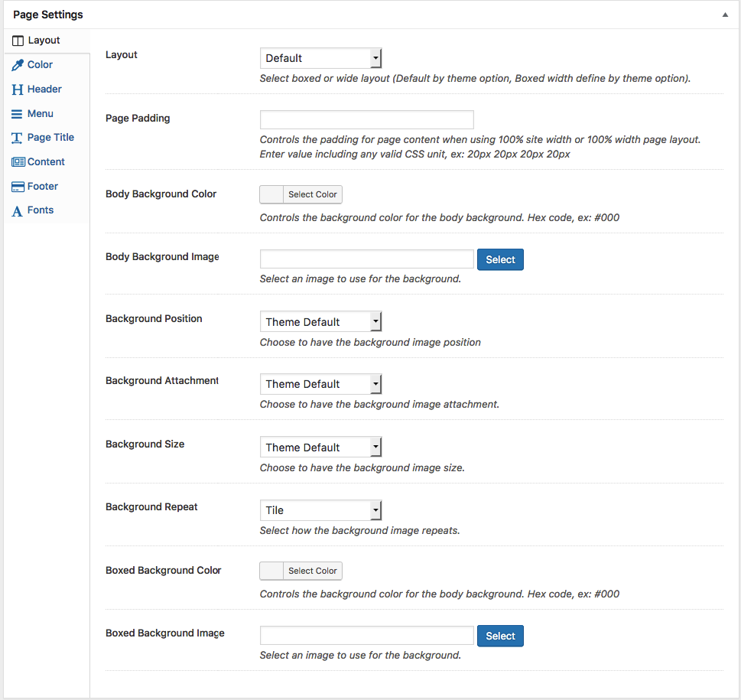Open the Background Size dropdown
741x700 pixels.
(x=320, y=448)
